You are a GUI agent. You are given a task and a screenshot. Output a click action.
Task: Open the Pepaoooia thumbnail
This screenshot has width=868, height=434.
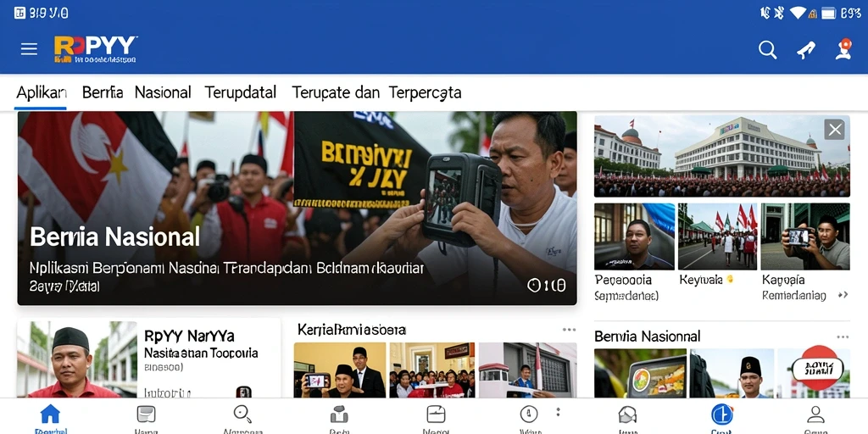pos(634,236)
